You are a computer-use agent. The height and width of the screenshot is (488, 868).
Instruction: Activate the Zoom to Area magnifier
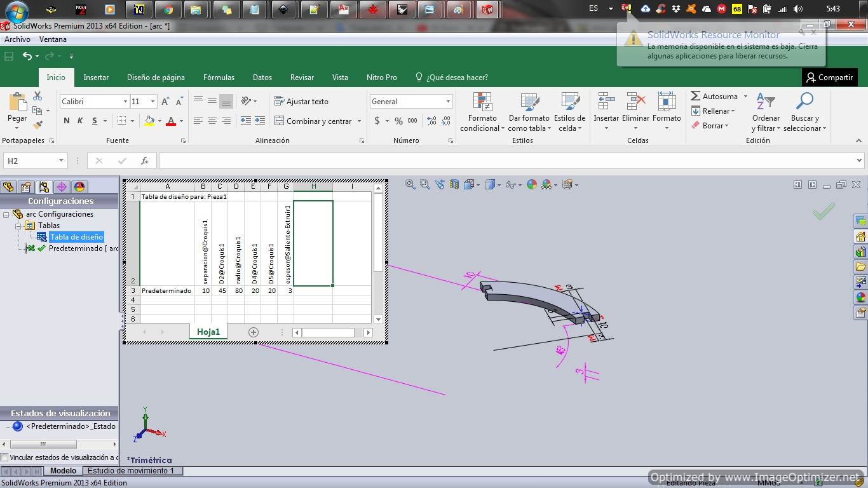coord(424,184)
